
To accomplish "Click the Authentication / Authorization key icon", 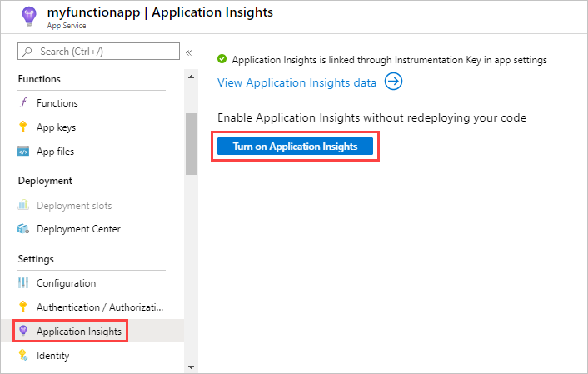I will pos(23,307).
